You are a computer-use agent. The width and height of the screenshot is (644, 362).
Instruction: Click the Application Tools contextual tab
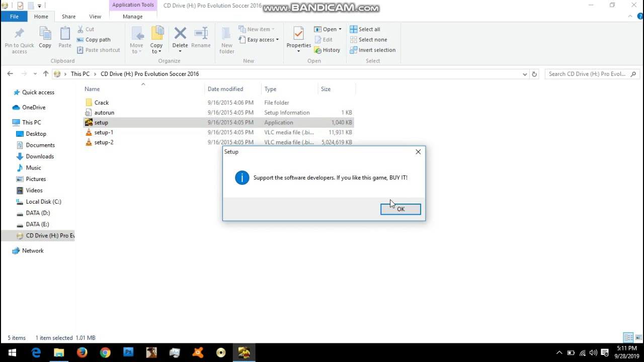133,5
